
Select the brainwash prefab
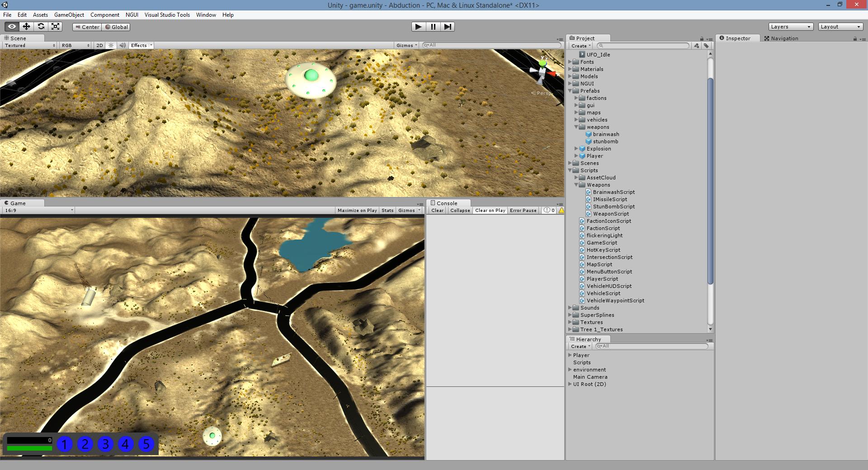pos(606,134)
